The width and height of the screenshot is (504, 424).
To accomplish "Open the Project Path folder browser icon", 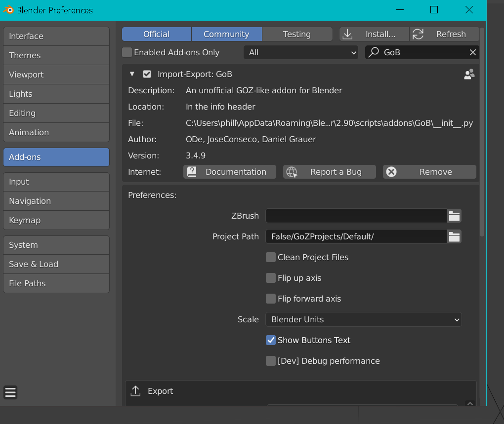I will [454, 236].
